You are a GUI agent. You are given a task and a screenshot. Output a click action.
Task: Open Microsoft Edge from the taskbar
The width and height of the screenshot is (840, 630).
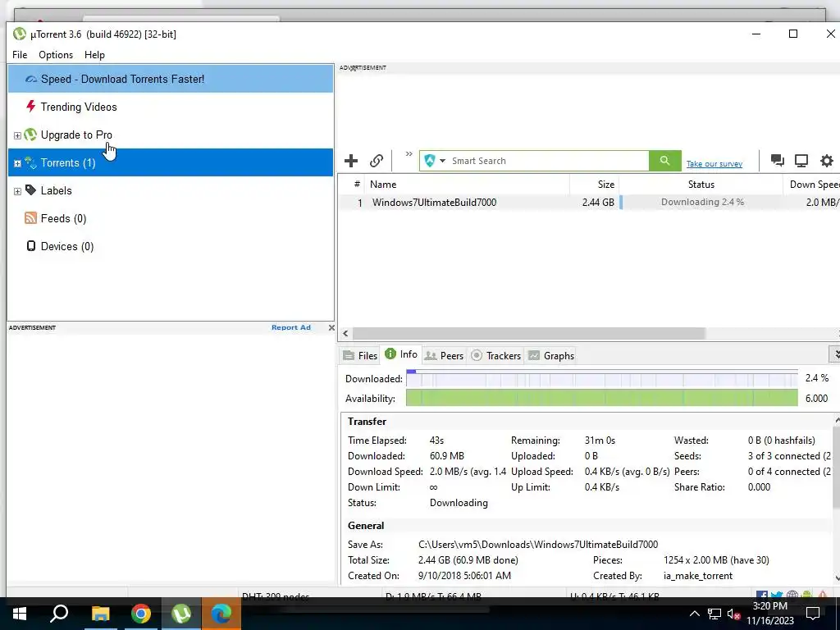(x=221, y=614)
